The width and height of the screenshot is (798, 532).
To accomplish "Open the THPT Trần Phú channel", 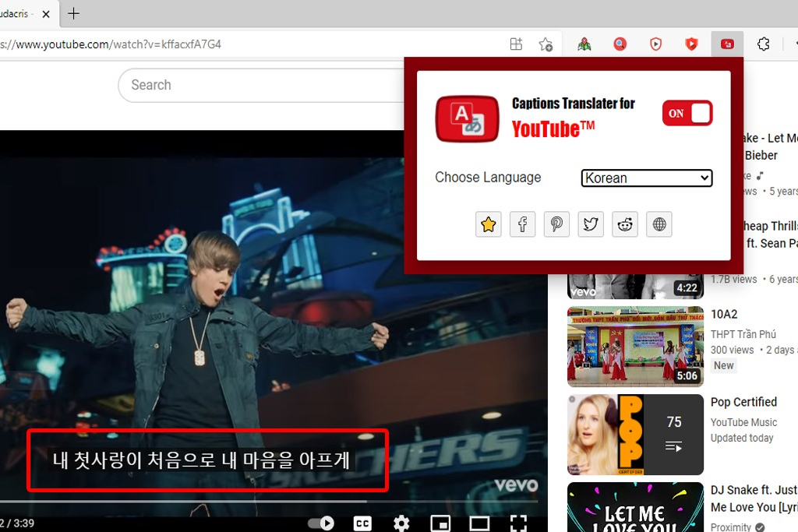I will tap(743, 334).
